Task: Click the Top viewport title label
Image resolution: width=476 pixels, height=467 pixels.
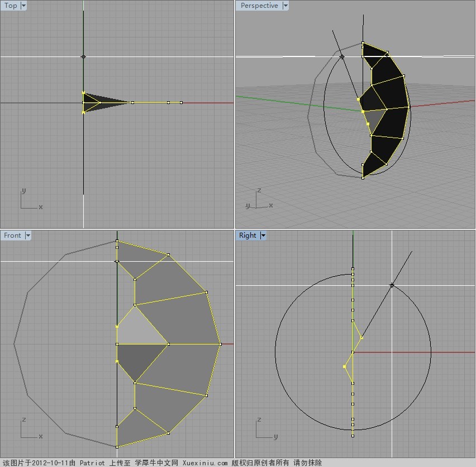Action: tap(11, 6)
